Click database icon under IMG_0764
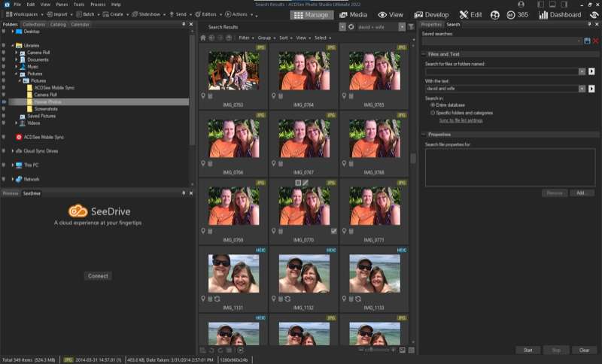 point(281,96)
